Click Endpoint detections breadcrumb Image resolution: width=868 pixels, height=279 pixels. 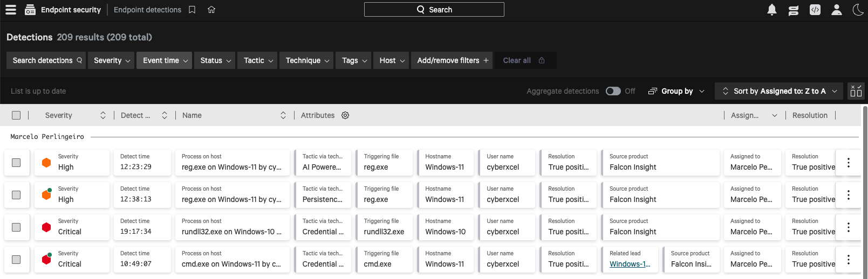[x=147, y=10]
